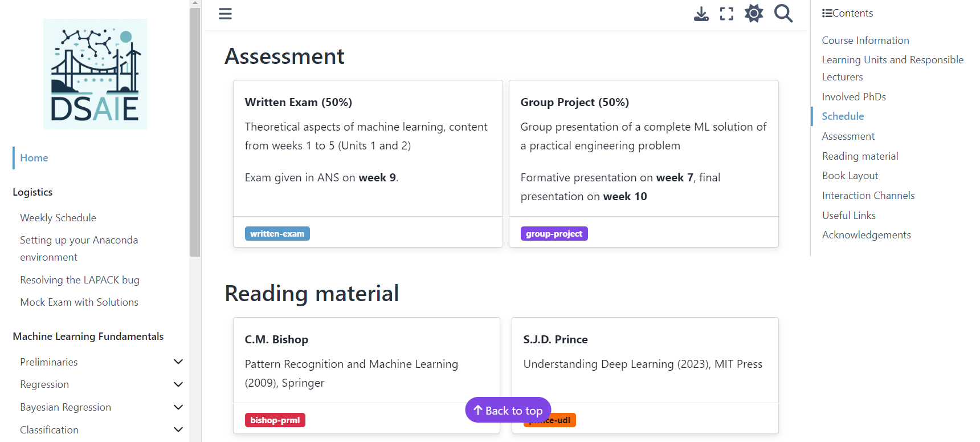This screenshot has height=442, width=980.
Task: Open the download source file menu
Action: [701, 14]
